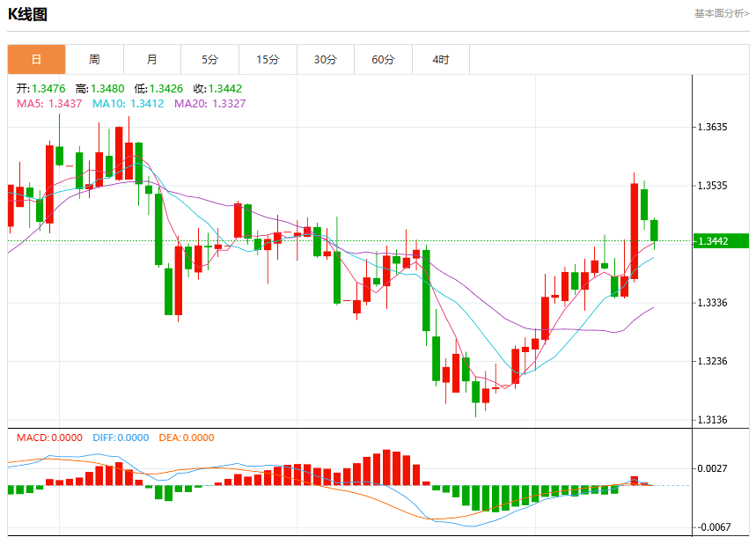Open the 5分 interval tab
This screenshot has height=537, width=756.
pos(209,59)
